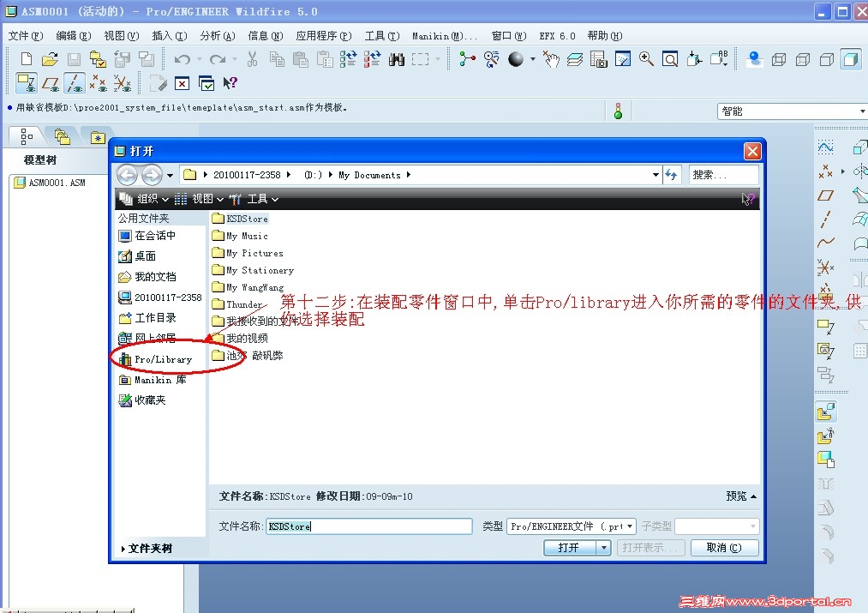Open recent locations dropdown beside arrows
Viewport: 868px width, 613px height.
point(170,176)
